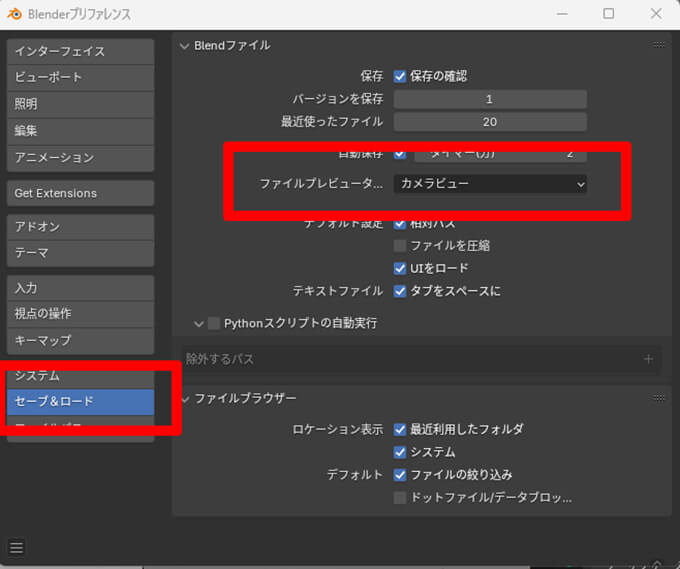Open the キーマップ preferences tab
Screen dimensions: 680x569
[x=80, y=340]
